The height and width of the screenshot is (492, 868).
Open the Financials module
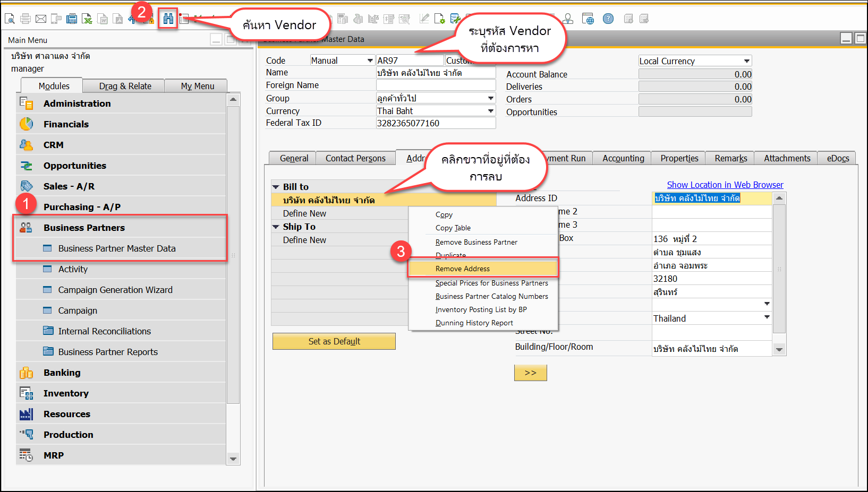point(121,124)
